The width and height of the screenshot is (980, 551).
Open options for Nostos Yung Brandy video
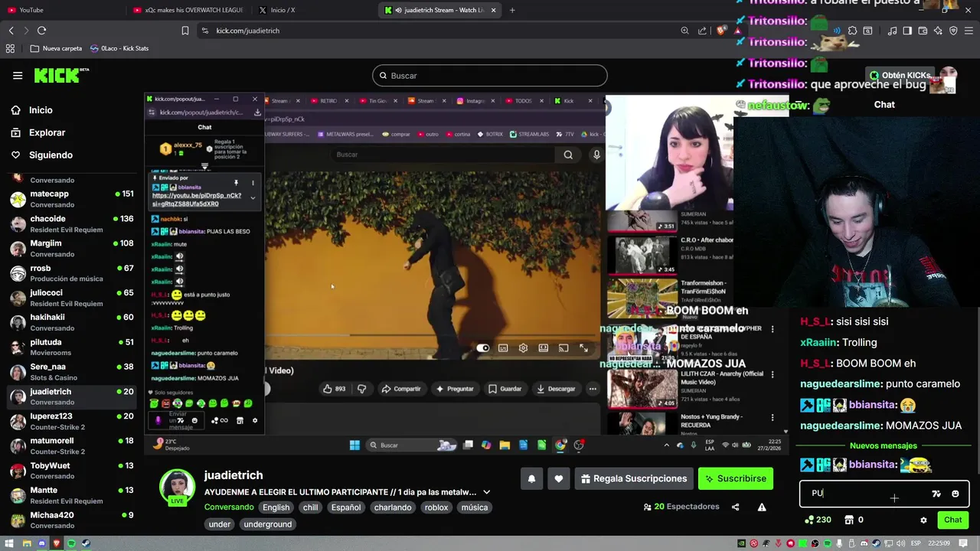773,418
